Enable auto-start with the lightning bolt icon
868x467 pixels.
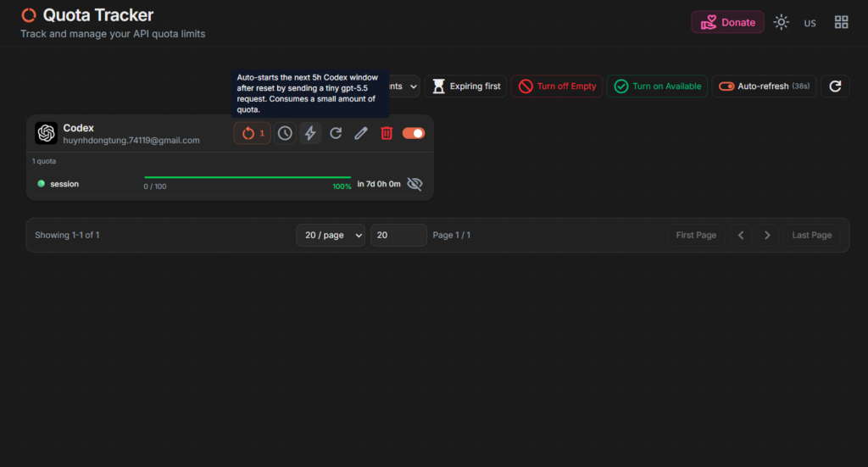tap(310, 133)
